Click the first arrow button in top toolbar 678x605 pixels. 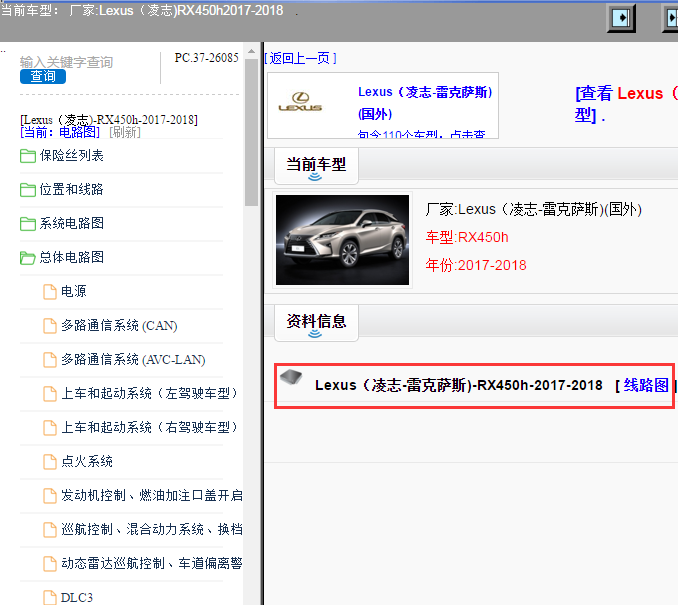[x=621, y=18]
